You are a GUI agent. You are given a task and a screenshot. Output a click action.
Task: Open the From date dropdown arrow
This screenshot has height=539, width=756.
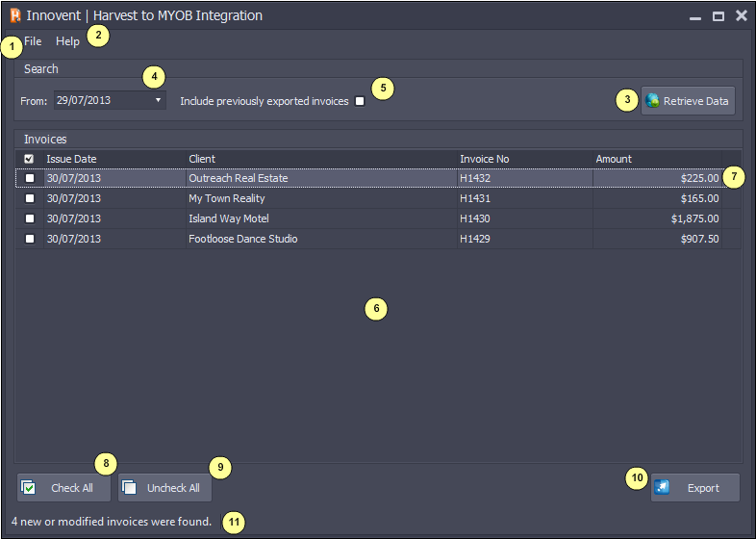point(158,100)
